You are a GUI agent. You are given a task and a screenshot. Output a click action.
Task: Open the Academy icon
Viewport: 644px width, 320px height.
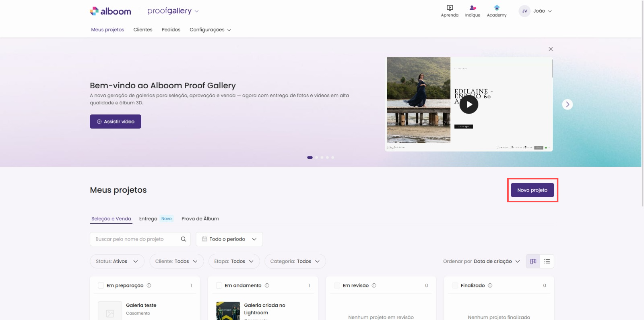pyautogui.click(x=497, y=11)
